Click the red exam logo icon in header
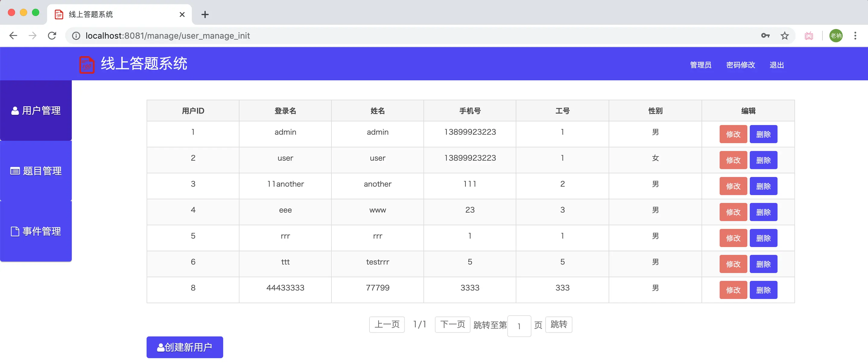 click(87, 64)
